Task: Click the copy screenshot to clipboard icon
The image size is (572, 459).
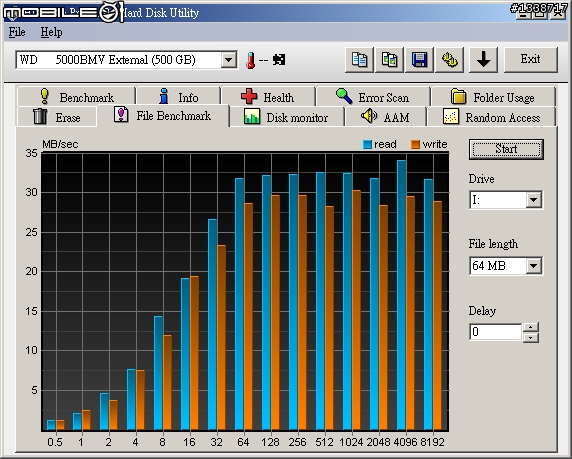Action: [390, 59]
